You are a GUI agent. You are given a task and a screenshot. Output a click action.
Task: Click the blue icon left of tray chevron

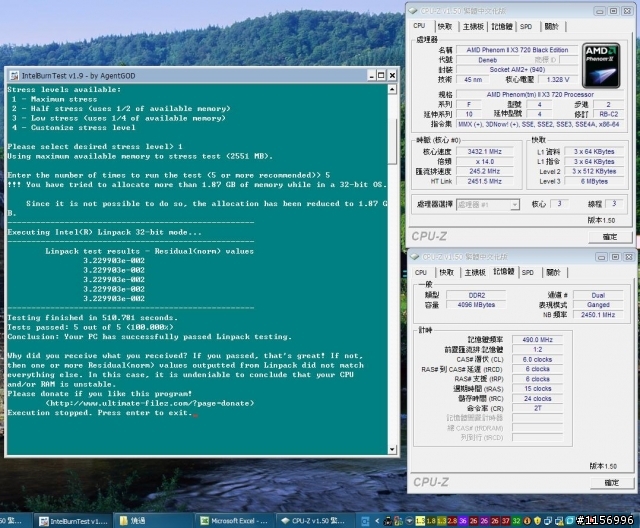[x=365, y=521]
